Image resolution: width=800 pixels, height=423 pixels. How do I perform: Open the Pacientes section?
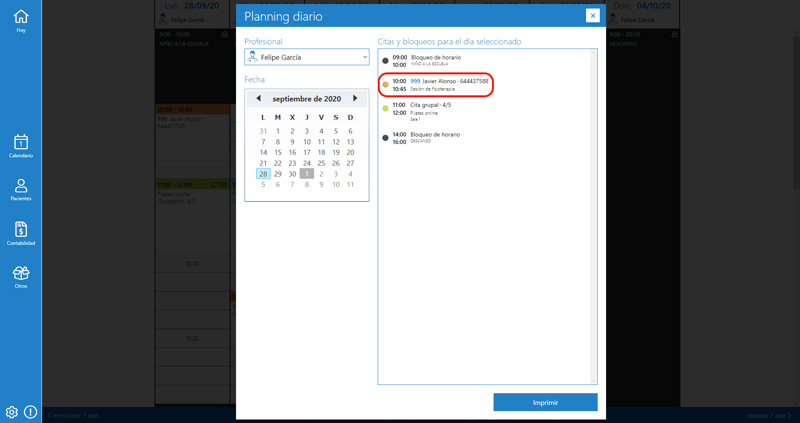coord(20,188)
